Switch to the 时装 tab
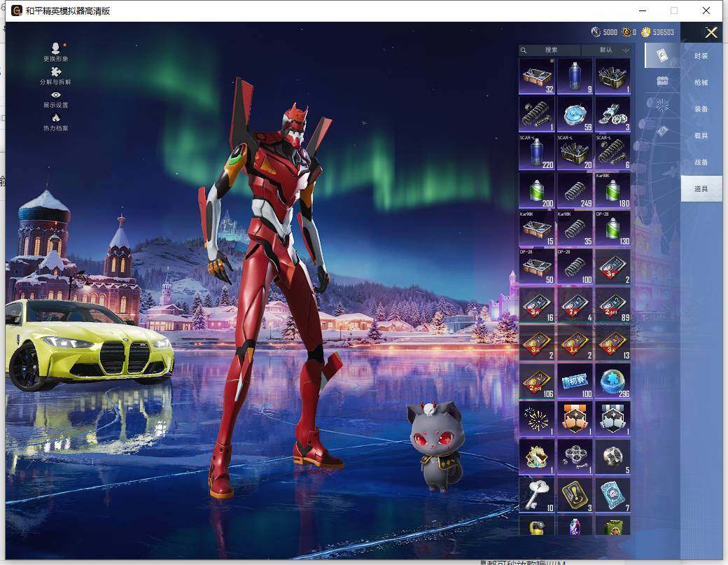This screenshot has height=565, width=728. coord(701,56)
